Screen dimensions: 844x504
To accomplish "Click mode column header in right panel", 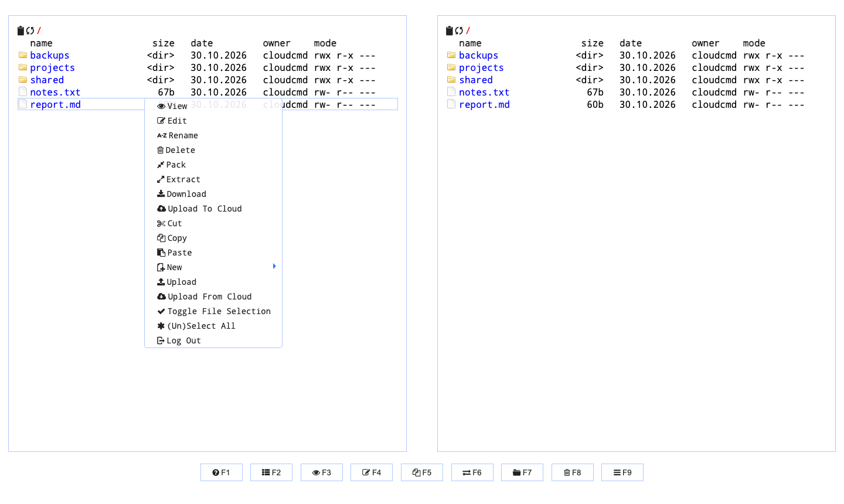I will [x=754, y=43].
